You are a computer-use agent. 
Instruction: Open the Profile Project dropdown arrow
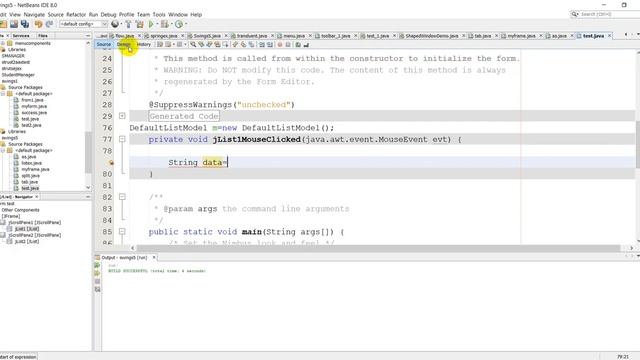185,24
